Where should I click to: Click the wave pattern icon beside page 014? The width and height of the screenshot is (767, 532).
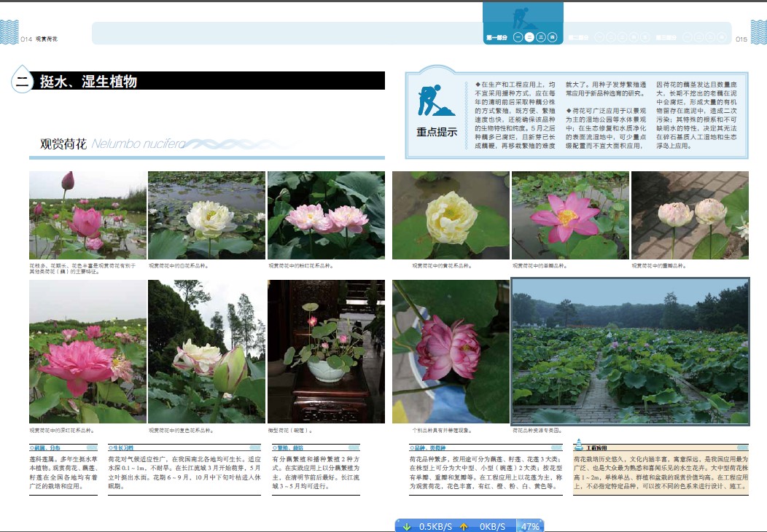click(9, 33)
